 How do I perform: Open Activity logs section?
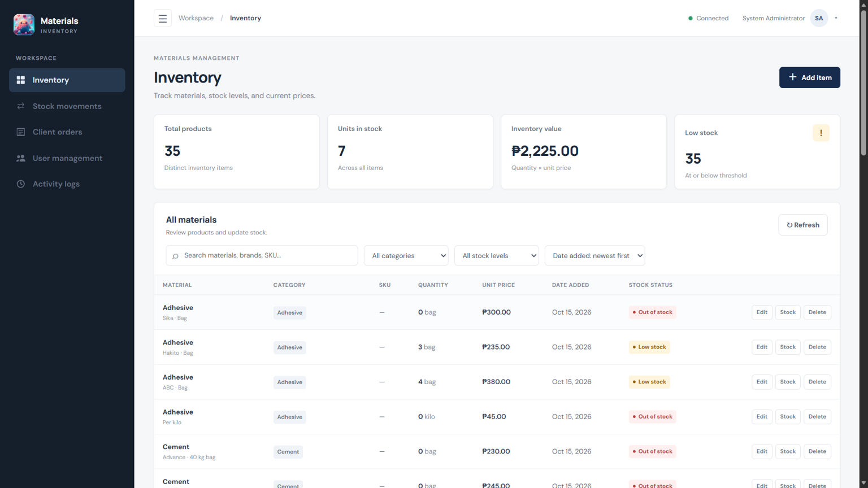click(x=67, y=184)
